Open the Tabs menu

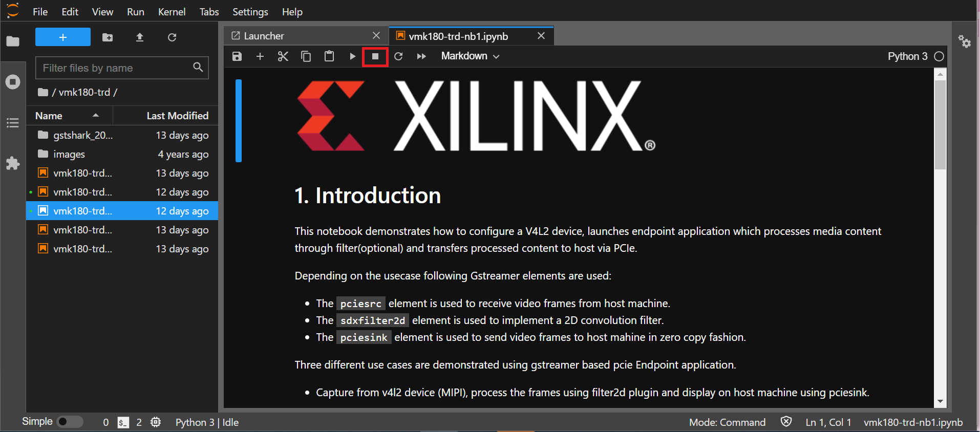(209, 11)
